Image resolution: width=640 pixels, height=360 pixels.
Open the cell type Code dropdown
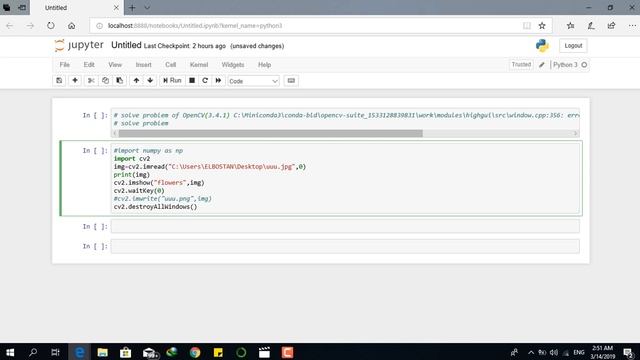point(253,81)
